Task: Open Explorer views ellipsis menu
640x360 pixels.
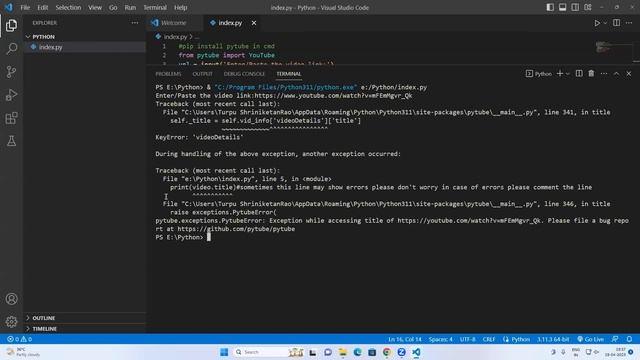Action: 135,23
